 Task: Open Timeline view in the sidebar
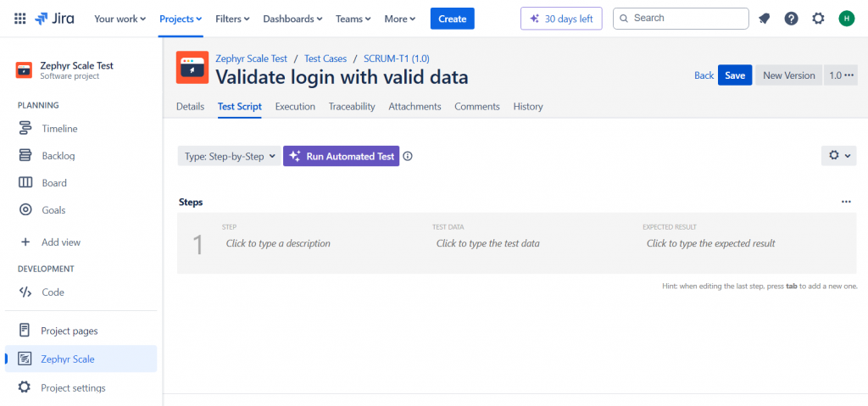(x=59, y=129)
